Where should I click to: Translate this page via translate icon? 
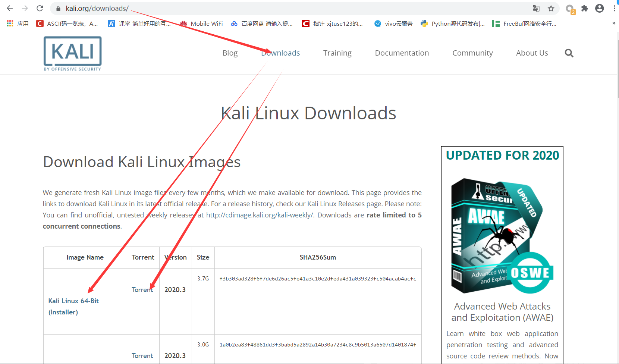(536, 9)
